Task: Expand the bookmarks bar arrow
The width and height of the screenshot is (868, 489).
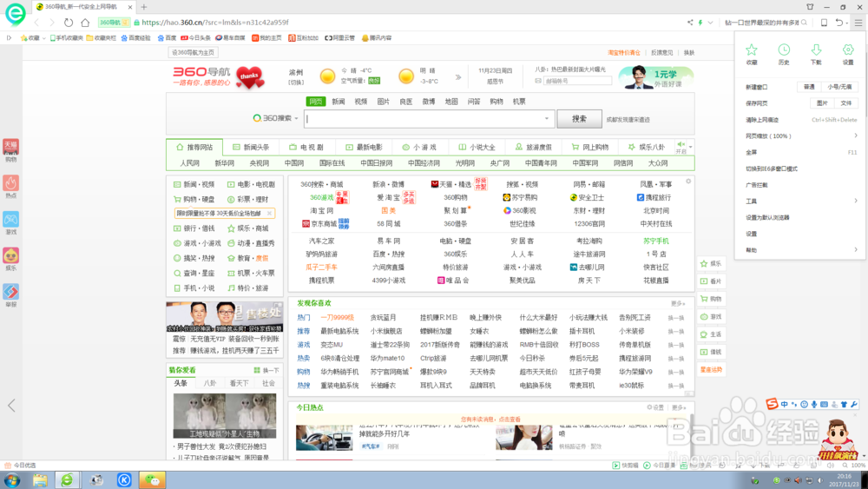Action: point(9,38)
